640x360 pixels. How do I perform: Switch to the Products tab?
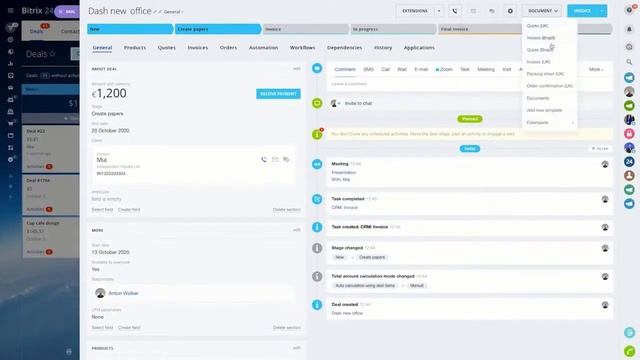(x=135, y=48)
